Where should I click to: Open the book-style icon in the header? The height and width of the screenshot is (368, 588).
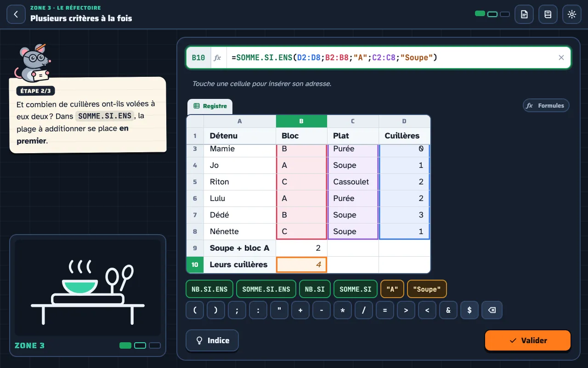pyautogui.click(x=548, y=14)
